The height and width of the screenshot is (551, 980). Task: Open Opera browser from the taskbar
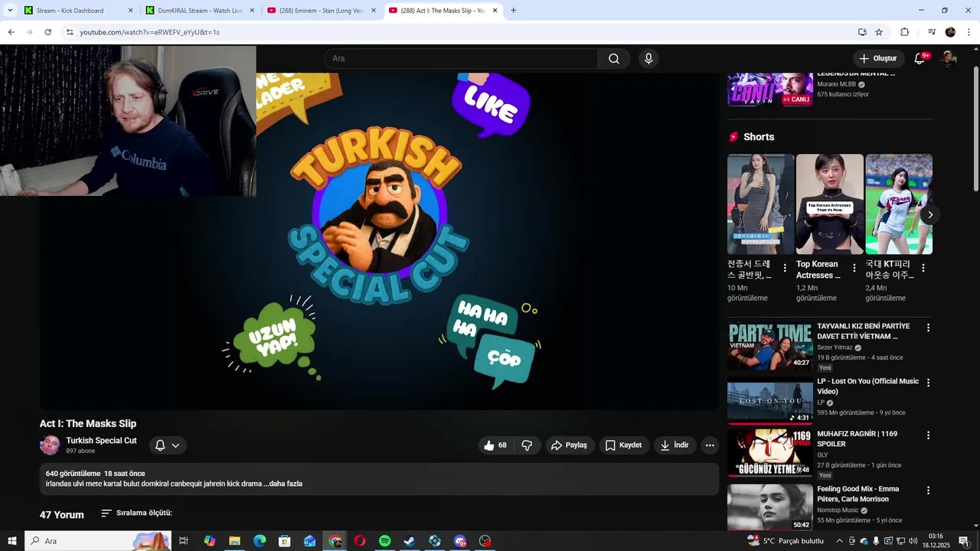tap(360, 541)
